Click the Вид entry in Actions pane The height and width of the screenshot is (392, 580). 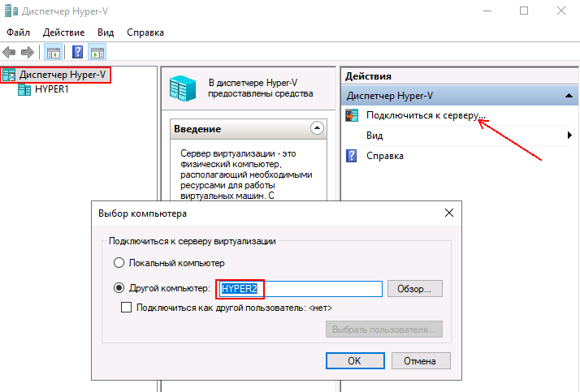(374, 136)
